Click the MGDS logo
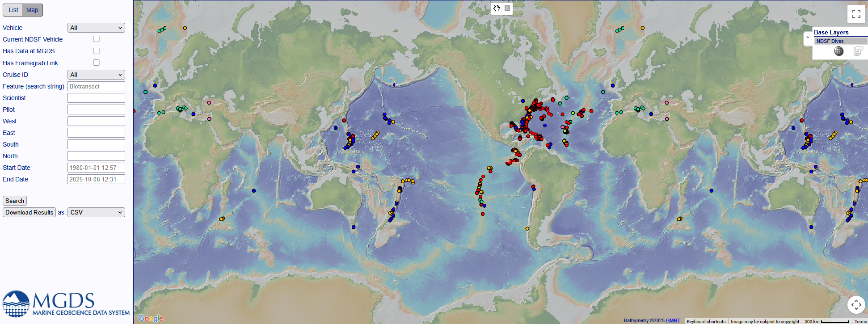The height and width of the screenshot is (324, 868). pos(66,304)
